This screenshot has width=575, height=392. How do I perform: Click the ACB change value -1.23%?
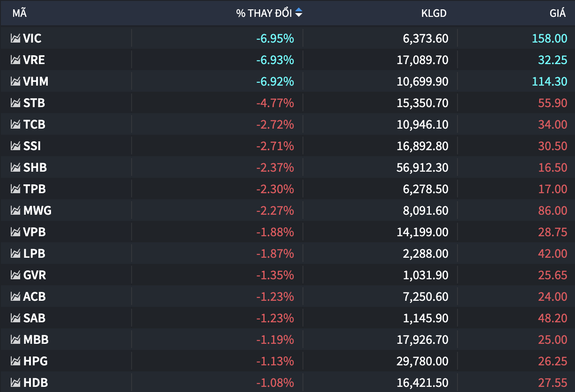tap(275, 297)
